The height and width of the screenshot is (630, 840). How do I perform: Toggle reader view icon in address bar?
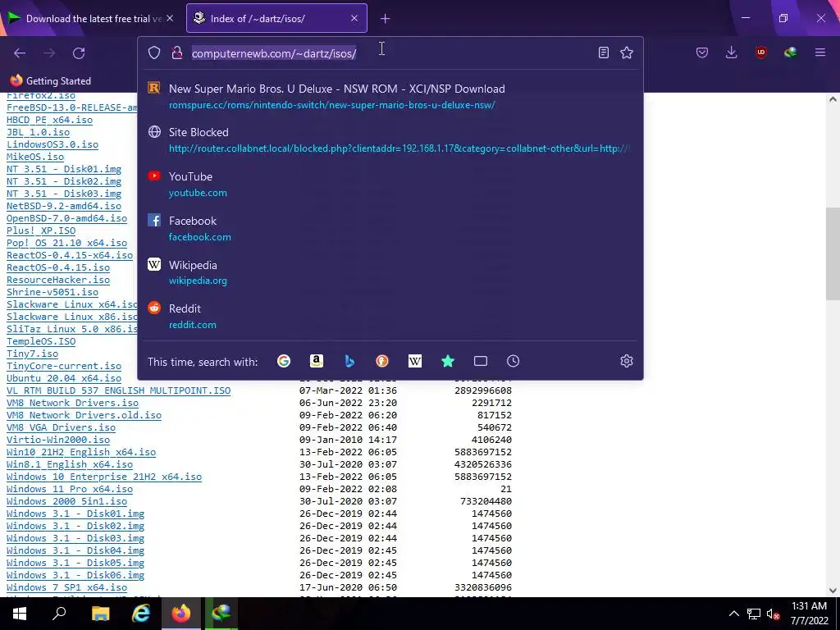603,52
